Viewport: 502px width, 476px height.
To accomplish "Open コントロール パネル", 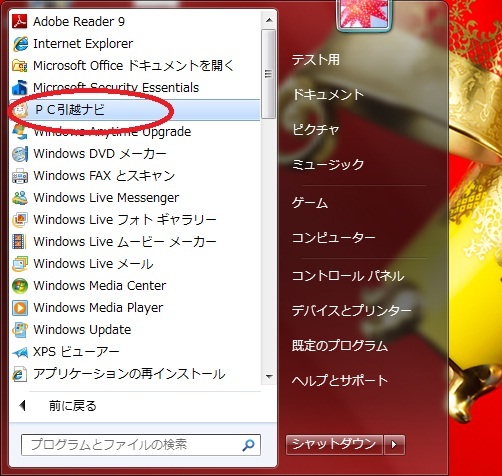I will (x=348, y=276).
